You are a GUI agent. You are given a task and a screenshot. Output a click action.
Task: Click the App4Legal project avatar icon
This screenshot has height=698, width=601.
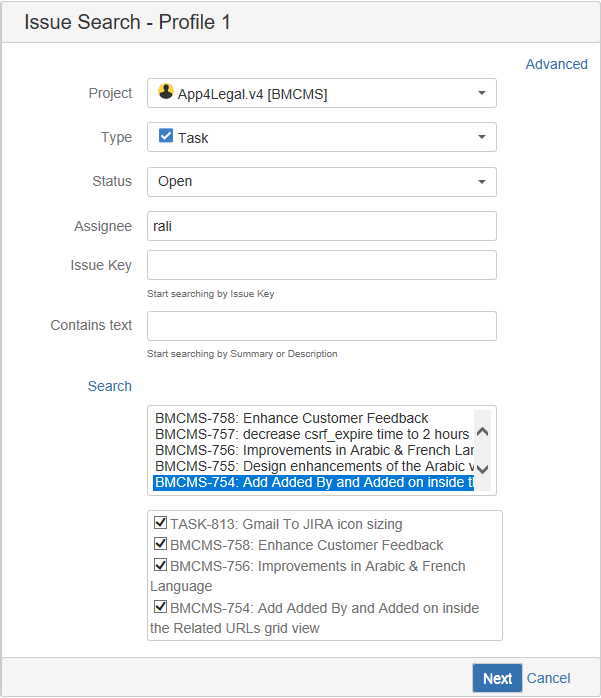click(x=166, y=92)
